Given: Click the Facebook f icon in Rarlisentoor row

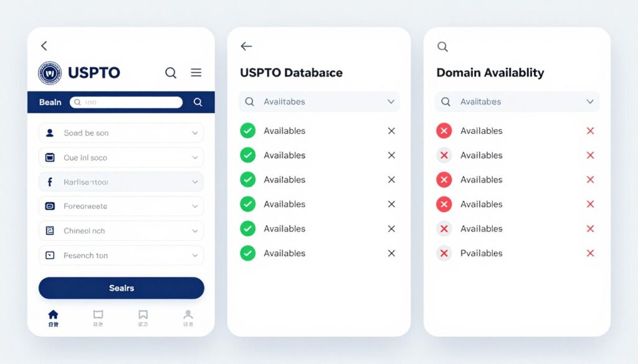Looking at the screenshot, I should 50,182.
